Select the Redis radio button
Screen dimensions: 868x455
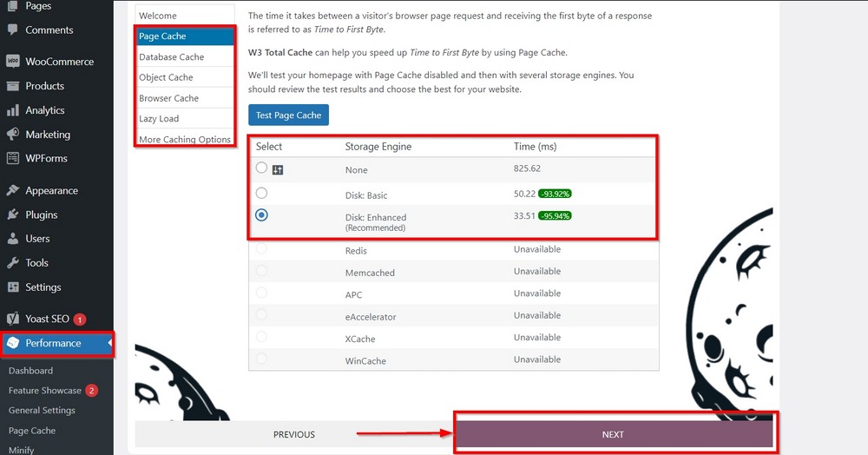(261, 248)
